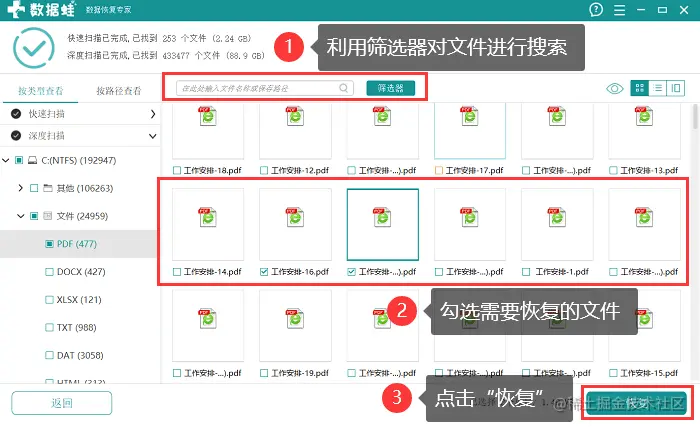Check the DOCX (427) category checkbox
The height and width of the screenshot is (427, 700).
50,272
